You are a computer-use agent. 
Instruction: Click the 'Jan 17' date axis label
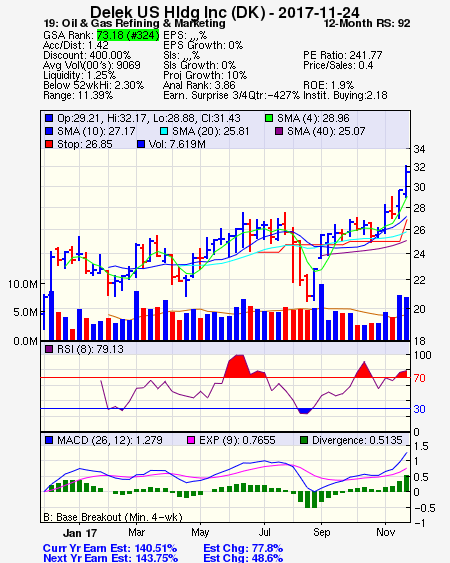[80, 533]
